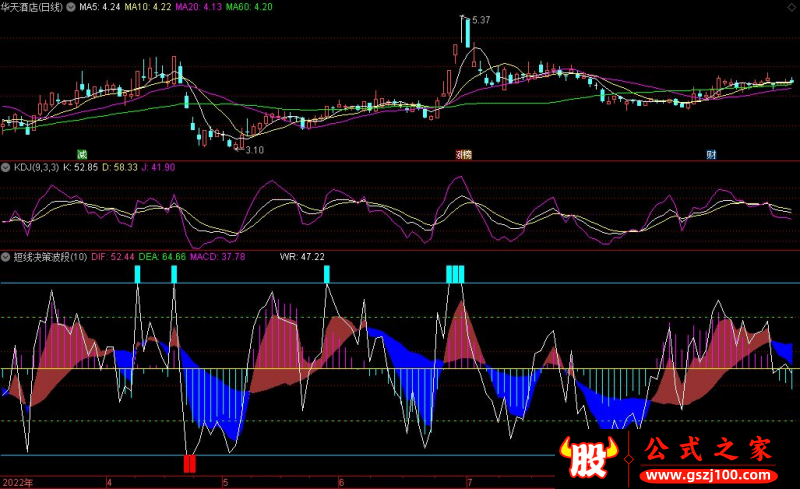Image resolution: width=800 pixels, height=489 pixels.
Task: Expand the 短线决策波段 indicator dropdown arrow
Action: pyautogui.click(x=6, y=257)
